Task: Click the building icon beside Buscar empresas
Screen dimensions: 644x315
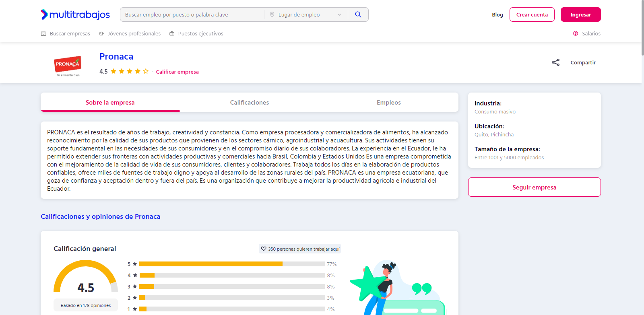Action: click(43, 33)
